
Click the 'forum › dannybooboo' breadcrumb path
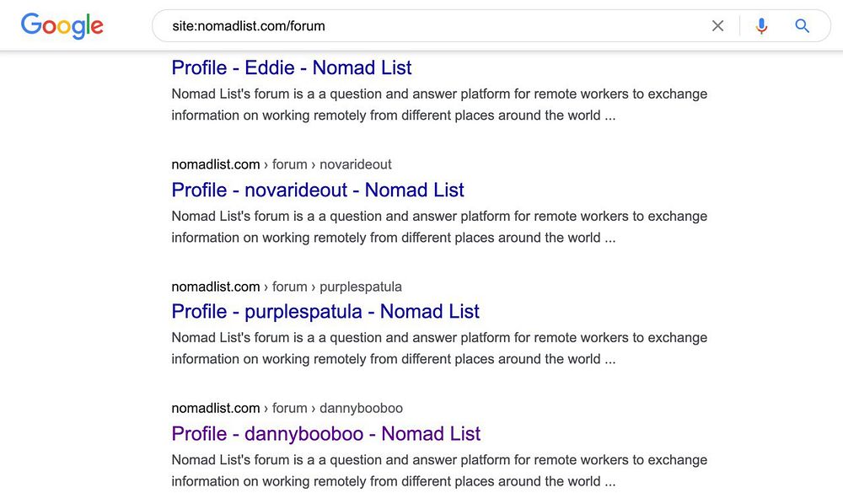pyautogui.click(x=337, y=408)
